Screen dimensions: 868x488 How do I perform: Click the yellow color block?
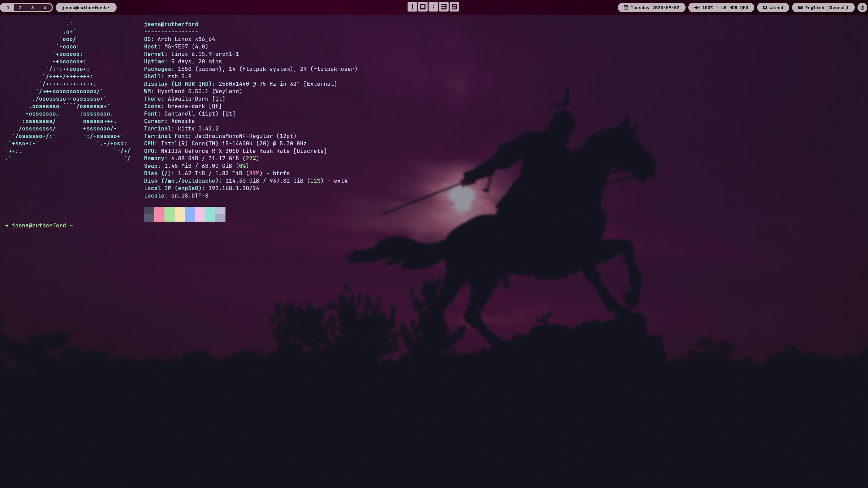tap(180, 214)
